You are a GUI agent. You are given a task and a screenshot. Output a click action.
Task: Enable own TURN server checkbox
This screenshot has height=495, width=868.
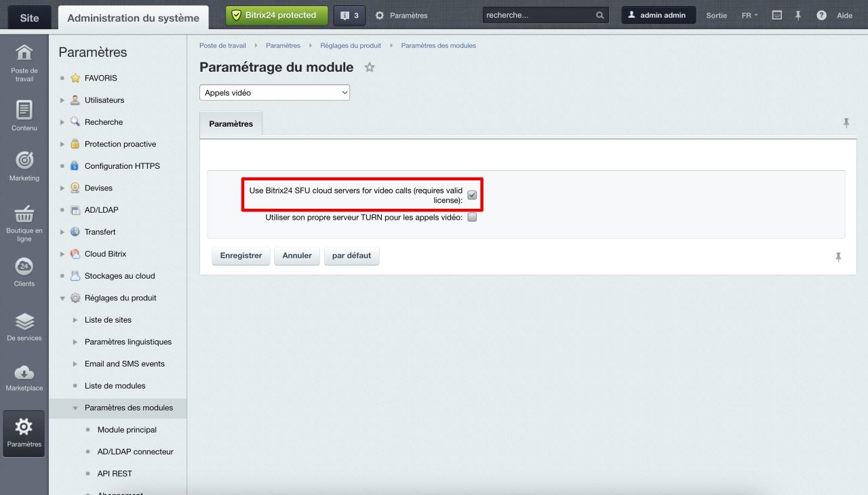point(472,218)
